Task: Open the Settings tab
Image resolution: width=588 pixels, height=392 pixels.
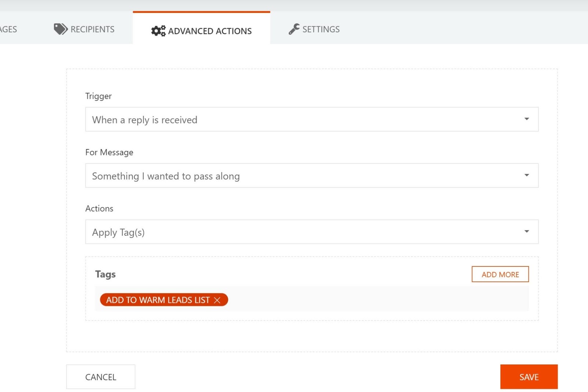Action: 321,29
